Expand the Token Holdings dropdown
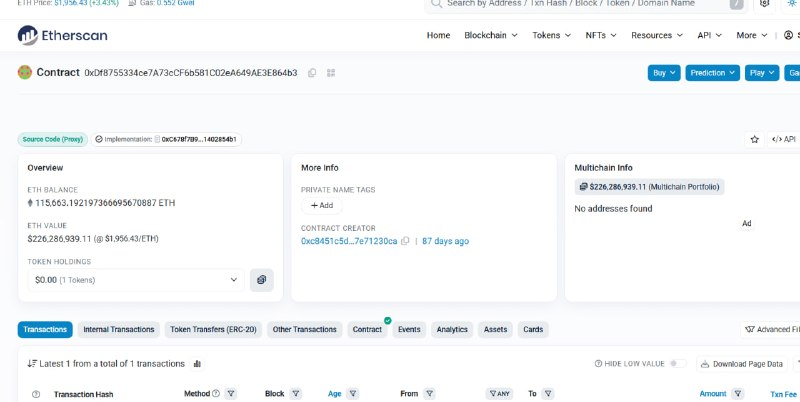The height and width of the screenshot is (402, 800). pyautogui.click(x=136, y=280)
